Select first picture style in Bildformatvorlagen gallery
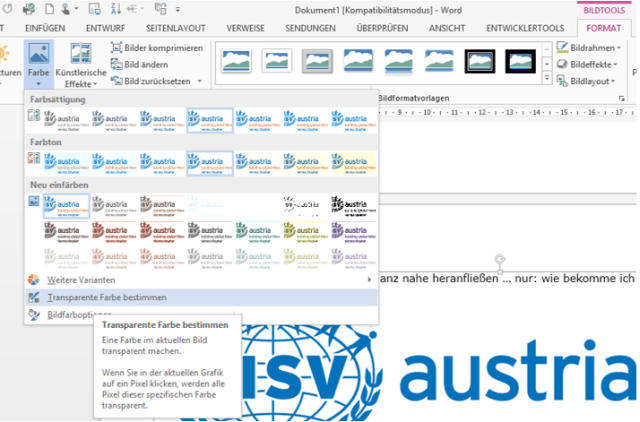The width and height of the screenshot is (640, 422). click(x=236, y=62)
